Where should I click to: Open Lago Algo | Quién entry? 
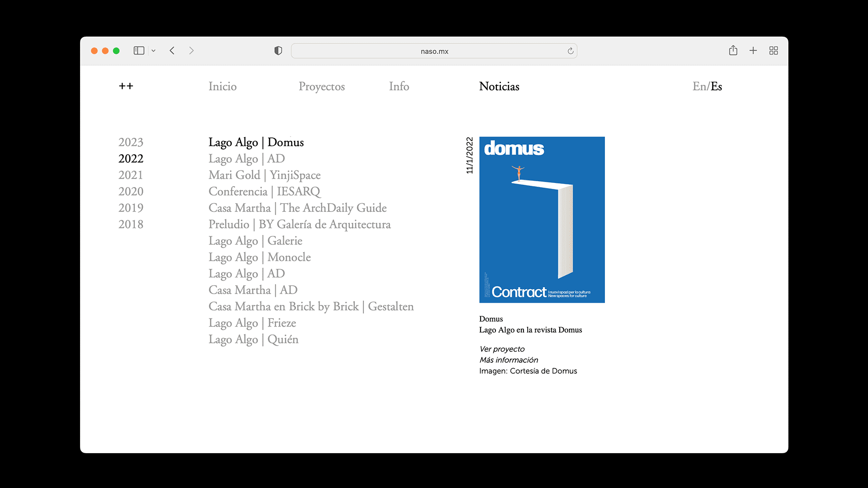pyautogui.click(x=253, y=339)
